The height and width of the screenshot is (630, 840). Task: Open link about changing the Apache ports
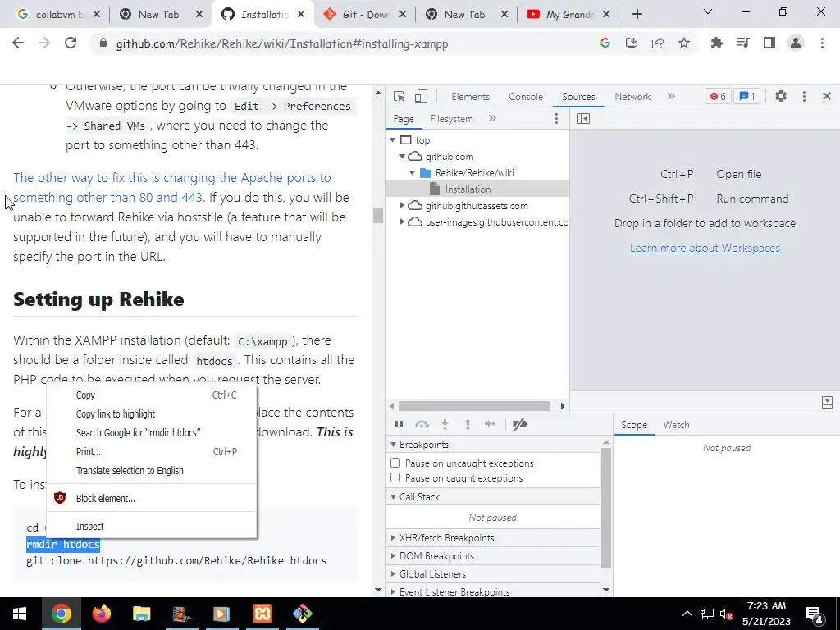click(x=172, y=188)
